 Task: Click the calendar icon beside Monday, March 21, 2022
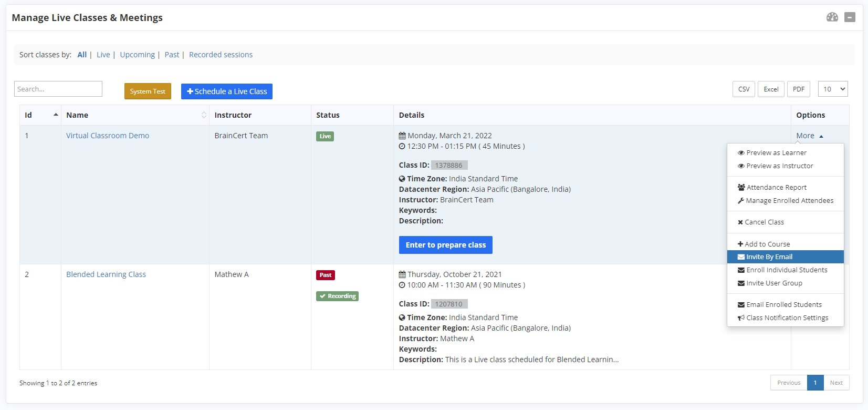402,136
